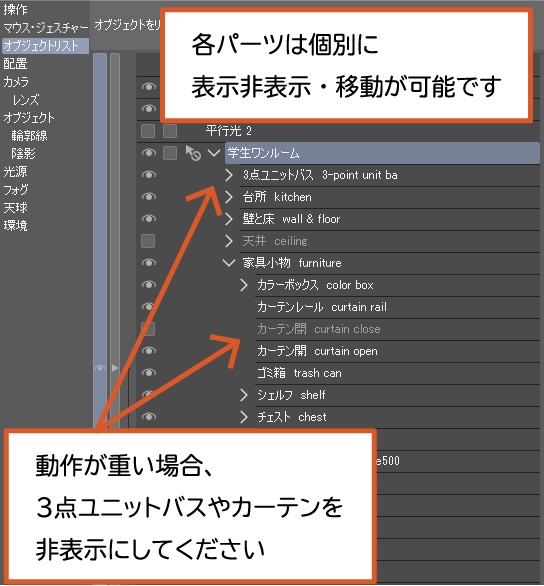
Task: Open the フォグ settings category
Action: click(x=16, y=189)
